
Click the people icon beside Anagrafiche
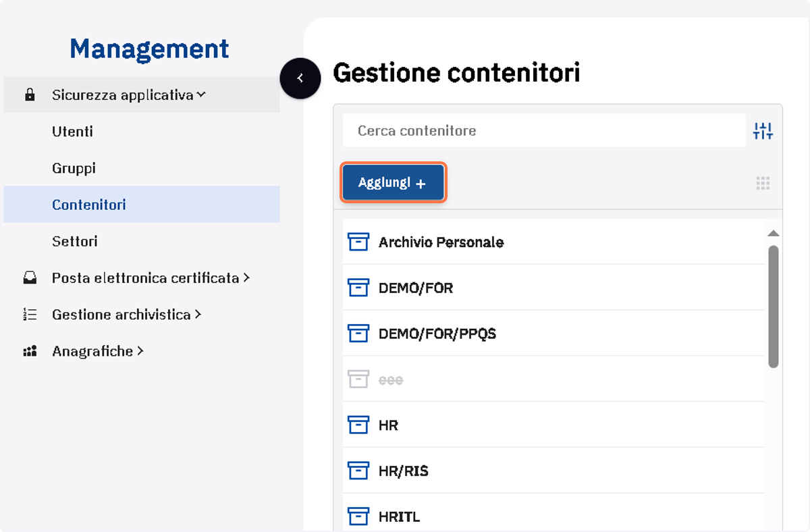click(x=30, y=351)
